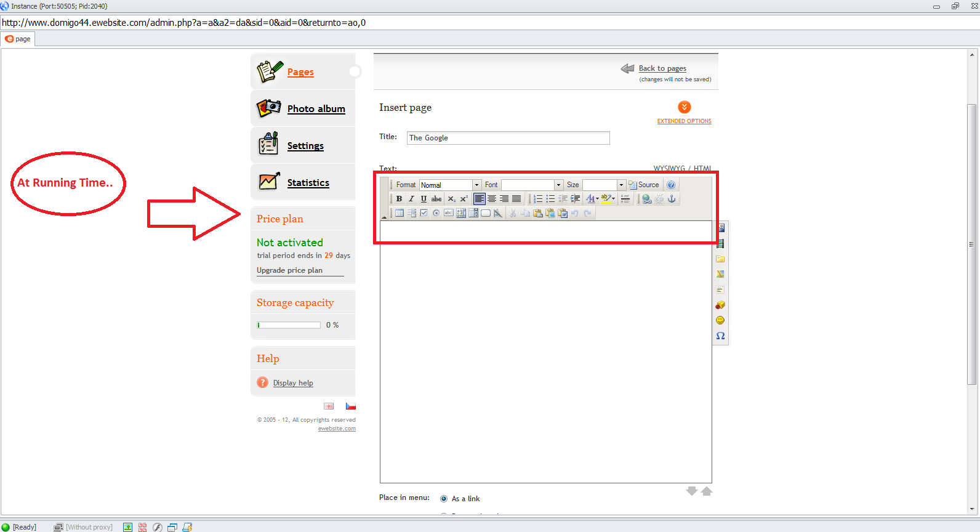The width and height of the screenshot is (980, 532).
Task: Apply superscript formatting
Action: point(464,199)
